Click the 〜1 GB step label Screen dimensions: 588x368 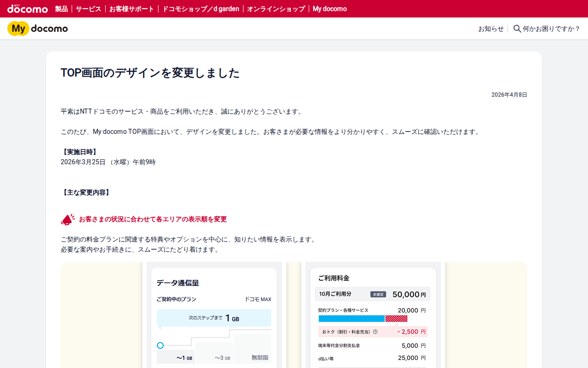point(184,358)
